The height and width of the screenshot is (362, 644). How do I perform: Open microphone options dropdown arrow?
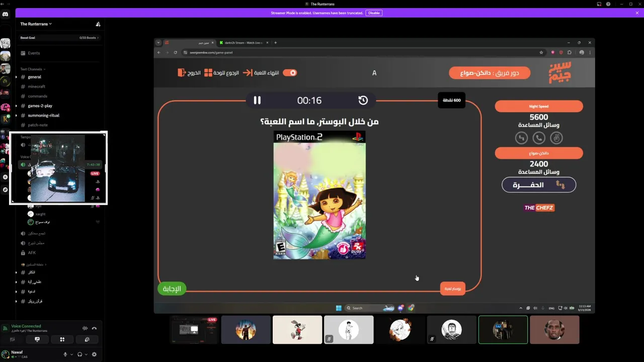(x=71, y=354)
